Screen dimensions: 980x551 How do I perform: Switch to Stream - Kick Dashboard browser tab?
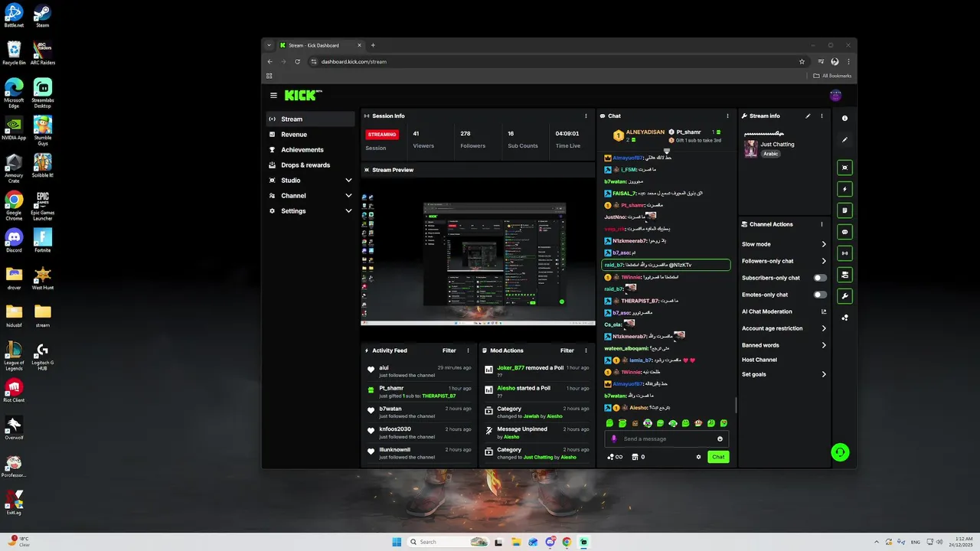(320, 45)
